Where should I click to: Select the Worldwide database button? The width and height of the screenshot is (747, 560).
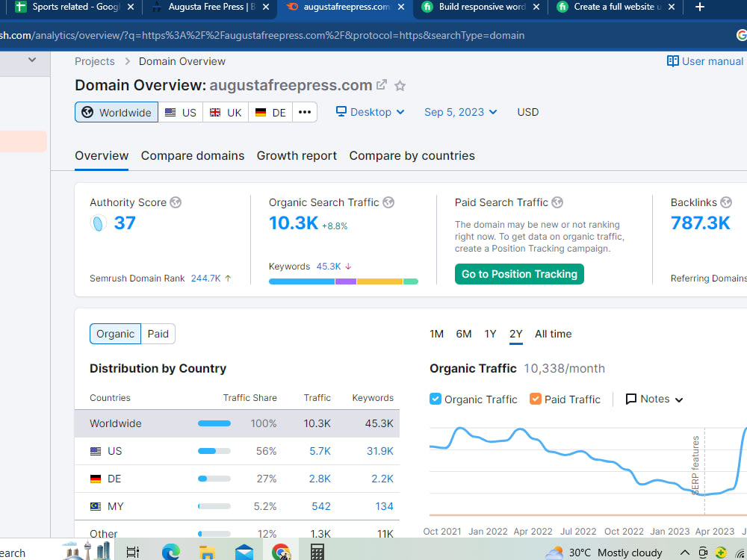(x=117, y=113)
